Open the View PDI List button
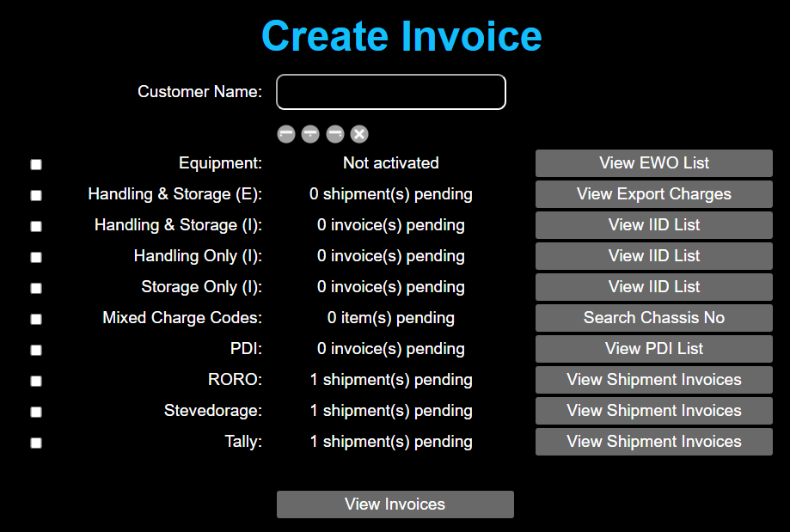 point(654,349)
